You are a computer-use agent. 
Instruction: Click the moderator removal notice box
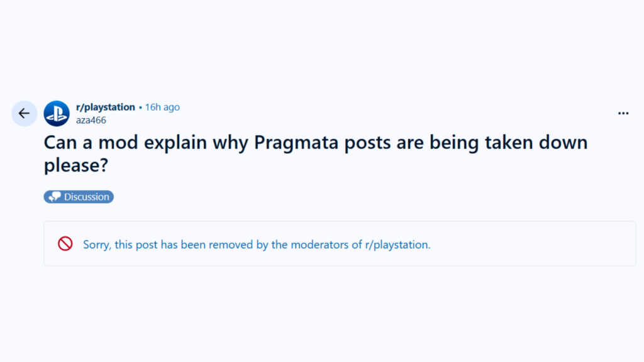pyautogui.click(x=340, y=244)
